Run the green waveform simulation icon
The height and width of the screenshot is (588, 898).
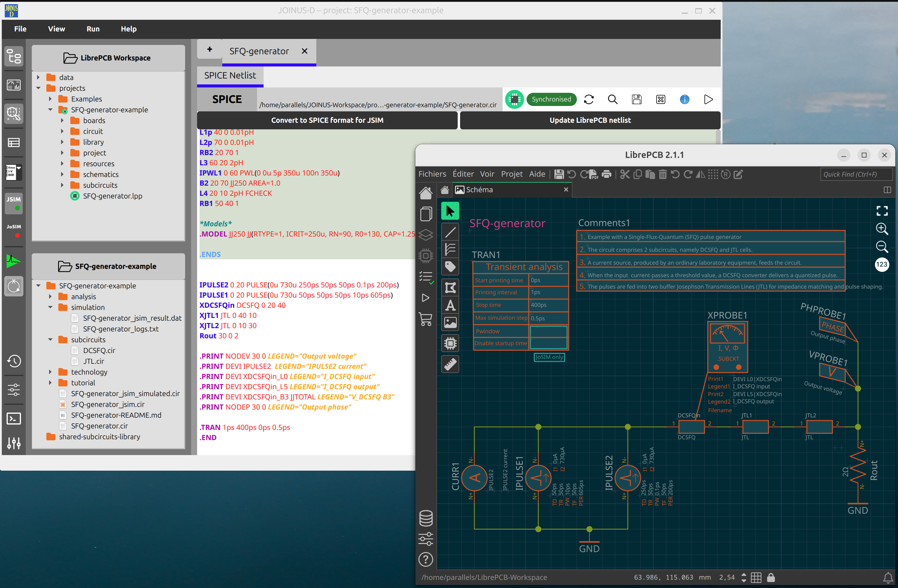click(x=13, y=261)
